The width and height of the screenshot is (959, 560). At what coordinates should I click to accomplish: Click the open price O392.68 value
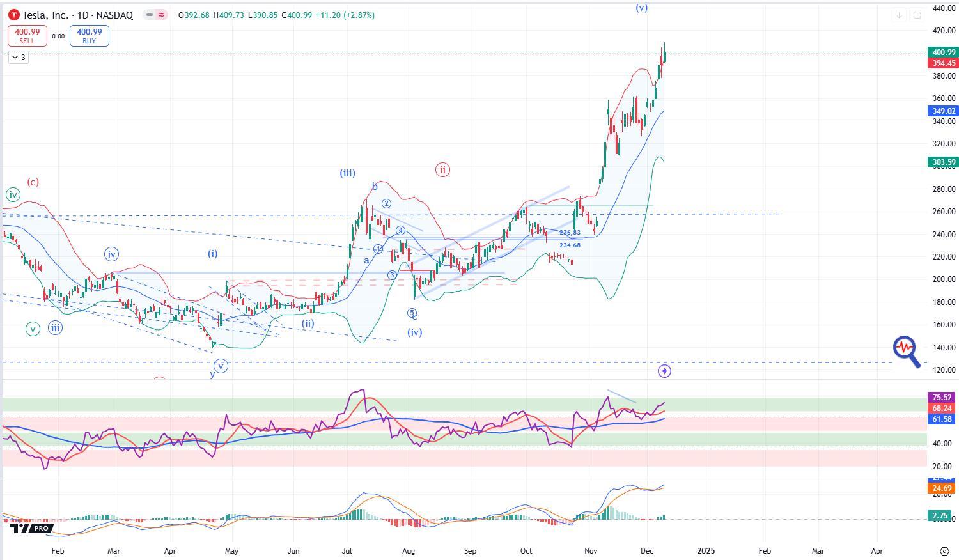[x=194, y=15]
